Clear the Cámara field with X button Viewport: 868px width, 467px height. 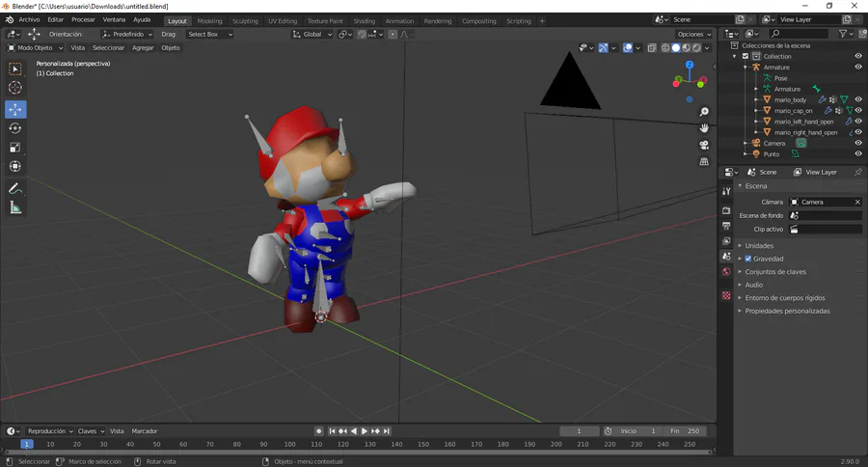tap(857, 203)
